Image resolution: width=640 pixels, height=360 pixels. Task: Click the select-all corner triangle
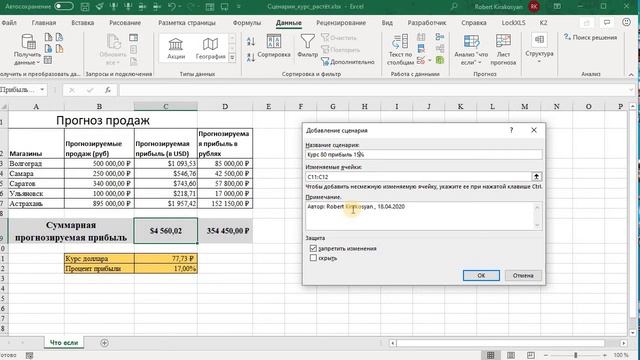(x=4, y=107)
